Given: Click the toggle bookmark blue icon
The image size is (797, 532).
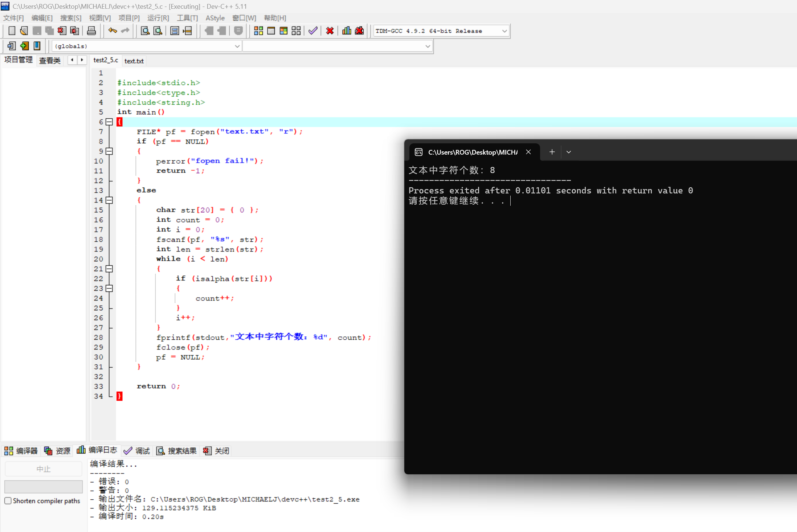Looking at the screenshot, I should pyautogui.click(x=37, y=46).
